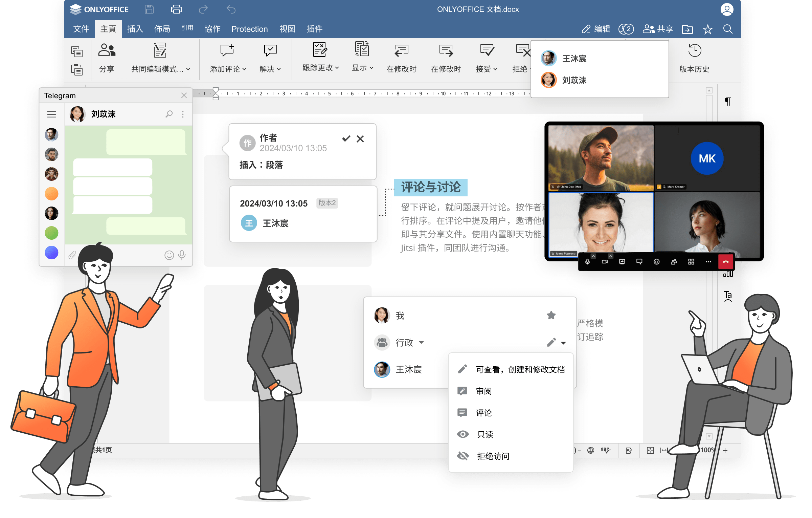Click the Save icon in title bar
Image resolution: width=812 pixels, height=518 pixels.
(x=149, y=9)
